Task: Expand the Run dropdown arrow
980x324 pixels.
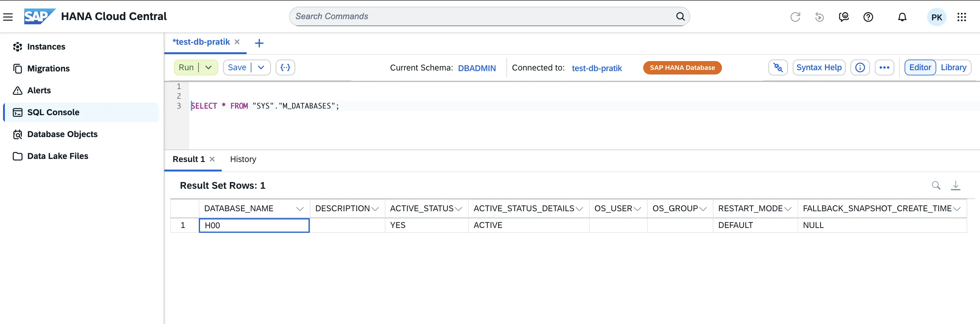Action: [208, 67]
